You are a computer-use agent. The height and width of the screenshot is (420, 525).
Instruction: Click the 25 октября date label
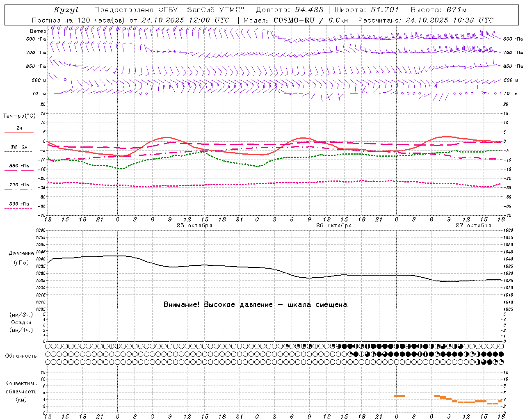click(194, 226)
